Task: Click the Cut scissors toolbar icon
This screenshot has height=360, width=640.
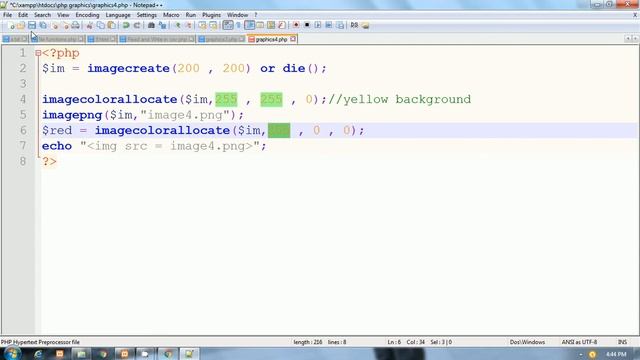Action: pos(89,25)
